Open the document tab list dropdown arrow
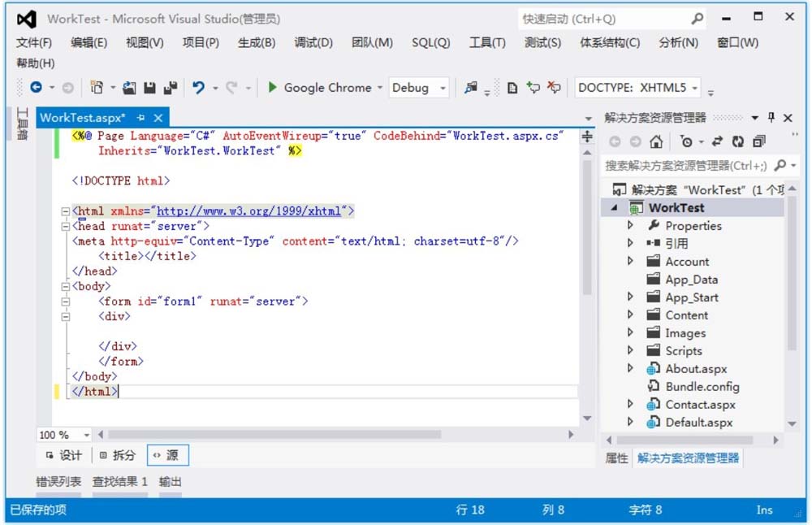The image size is (812, 525). (588, 119)
